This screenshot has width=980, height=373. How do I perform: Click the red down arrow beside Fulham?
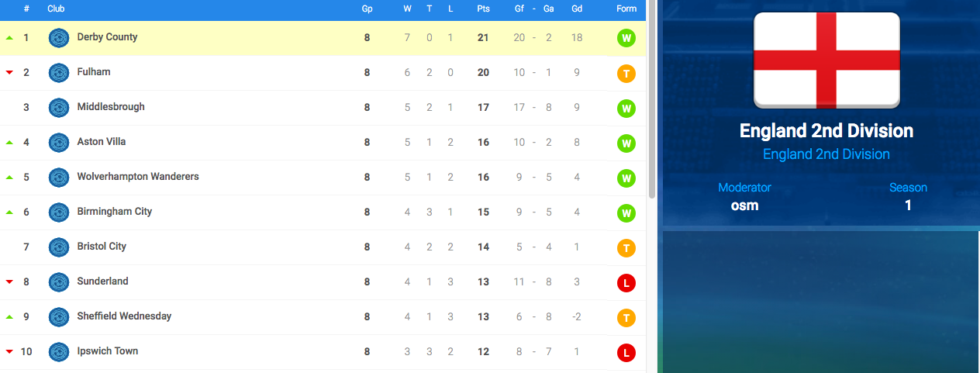[x=9, y=72]
